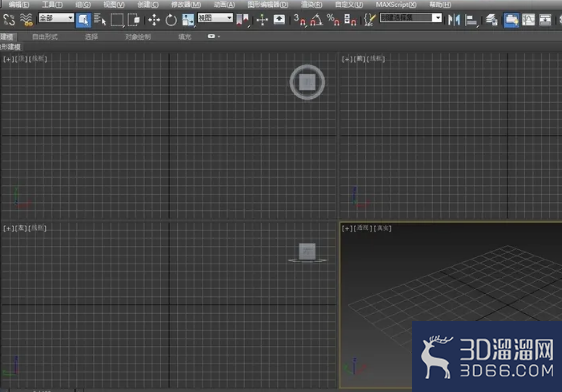
Task: Open the 视图(V) menu
Action: (114, 5)
